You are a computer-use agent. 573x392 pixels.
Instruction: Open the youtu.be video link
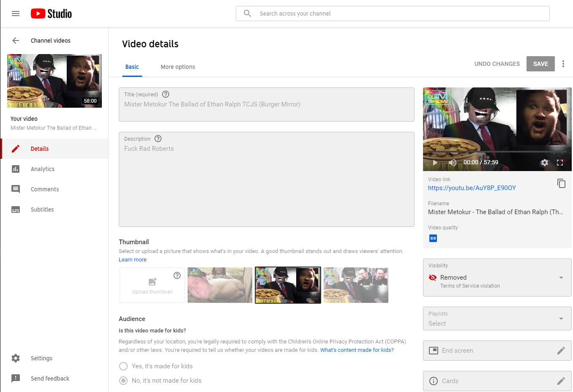472,188
